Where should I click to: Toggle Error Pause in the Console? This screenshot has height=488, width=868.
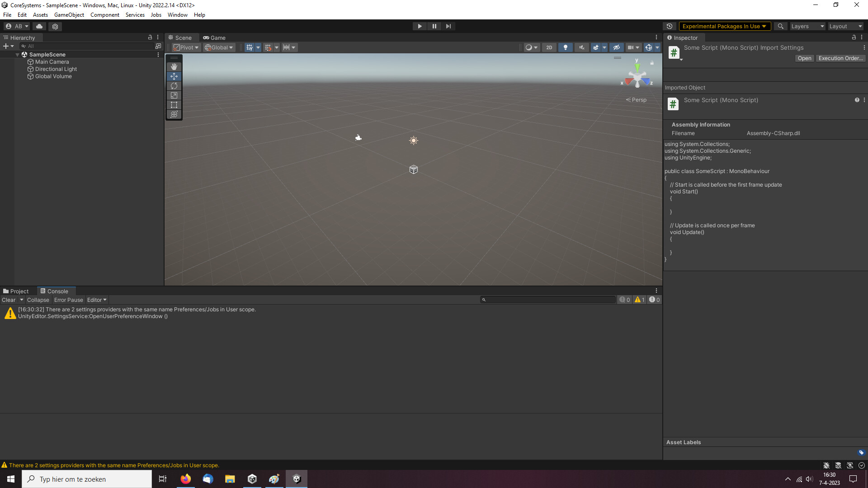69,300
